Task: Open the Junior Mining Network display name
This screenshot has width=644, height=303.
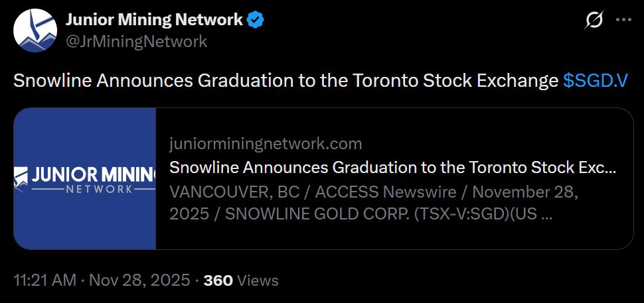Action: pos(154,20)
